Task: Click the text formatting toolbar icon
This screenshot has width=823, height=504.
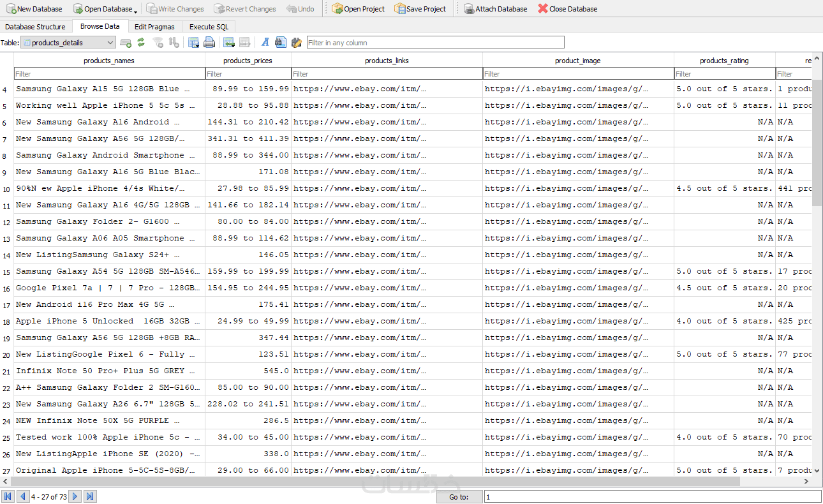Action: [265, 43]
